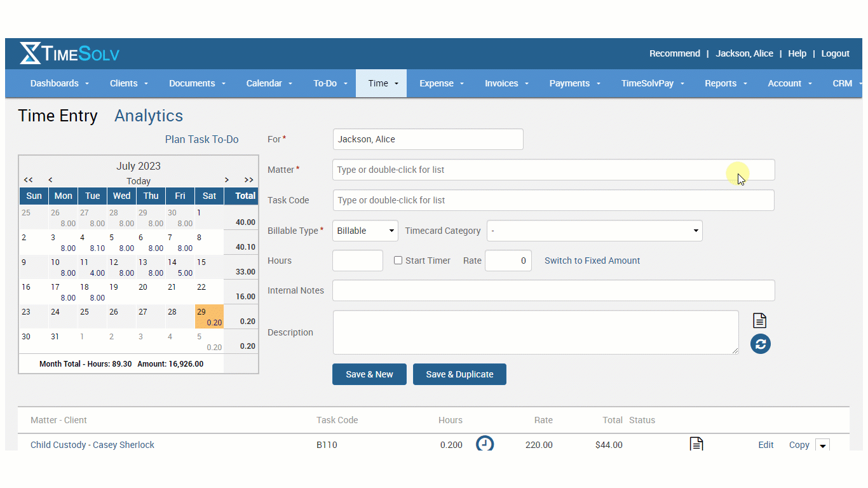The height and width of the screenshot is (488, 868).
Task: Select July 4 with 8.10 hours
Action: tap(92, 243)
